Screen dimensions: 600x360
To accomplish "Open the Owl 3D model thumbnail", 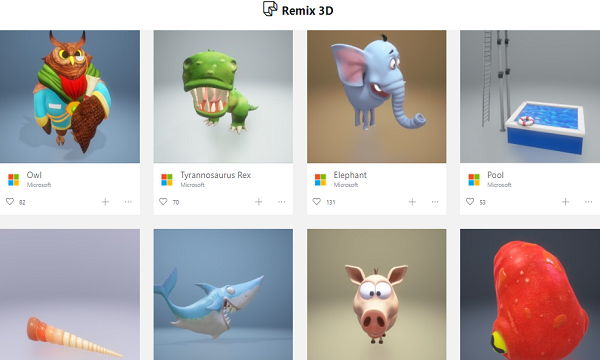I will (x=70, y=96).
